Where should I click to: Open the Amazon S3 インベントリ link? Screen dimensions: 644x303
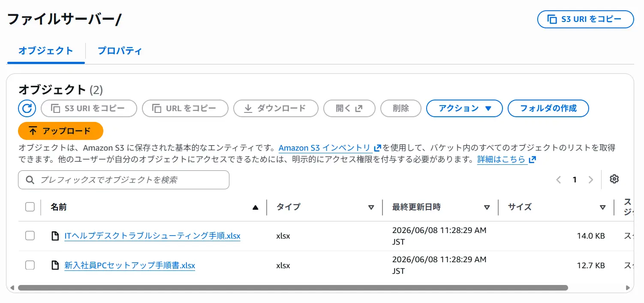click(325, 148)
